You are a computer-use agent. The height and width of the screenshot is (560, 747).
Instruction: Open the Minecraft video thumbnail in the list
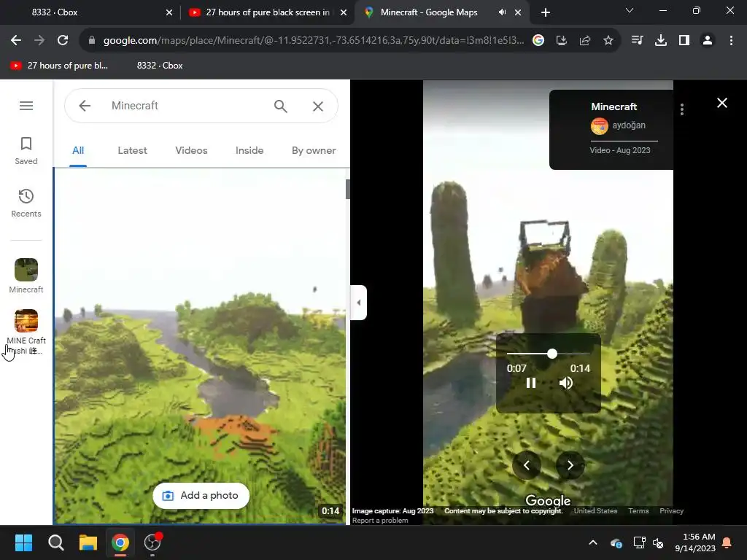pyautogui.click(x=200, y=346)
